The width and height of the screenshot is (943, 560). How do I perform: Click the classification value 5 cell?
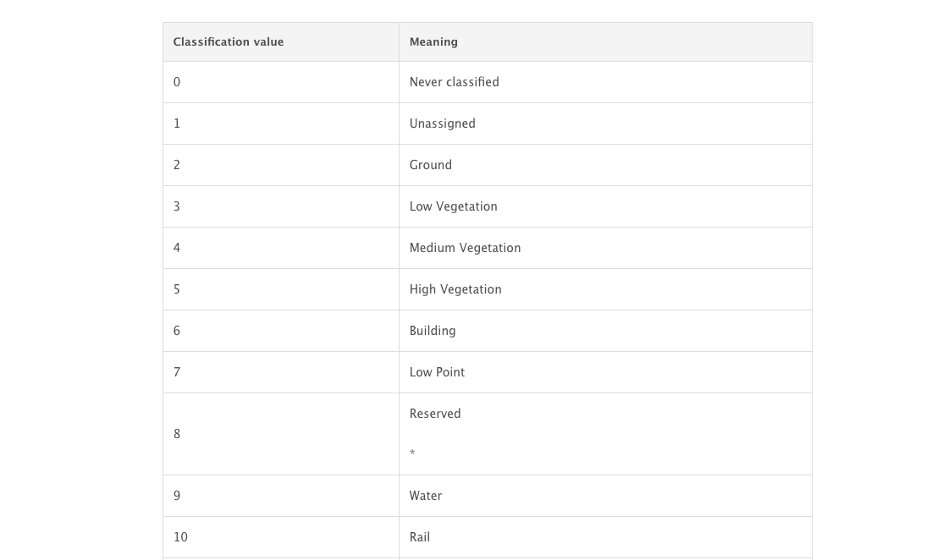[177, 289]
